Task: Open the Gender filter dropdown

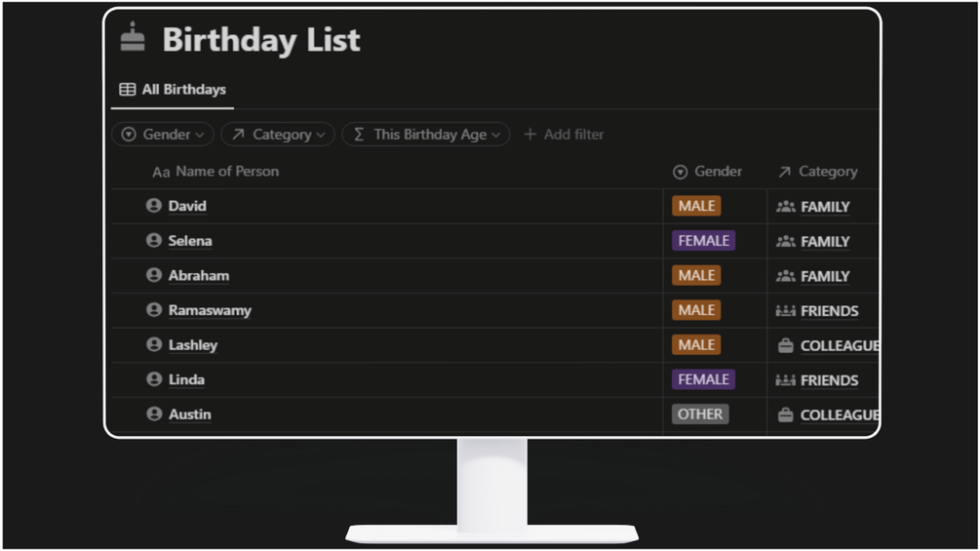Action: [164, 135]
